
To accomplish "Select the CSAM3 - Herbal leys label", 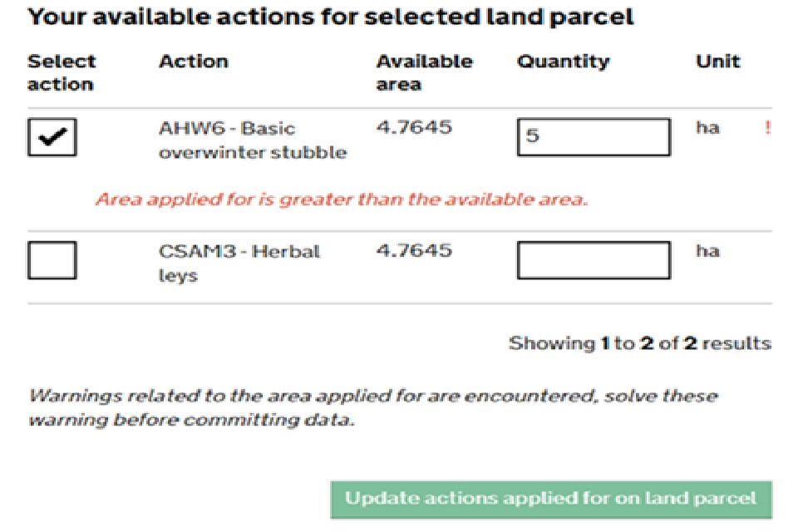I will click(x=239, y=263).
